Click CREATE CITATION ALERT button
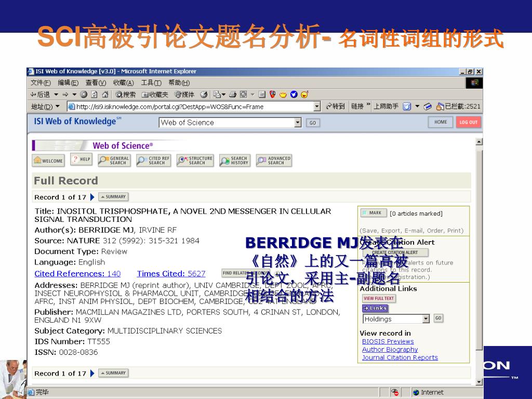532x399 pixels. click(x=395, y=252)
